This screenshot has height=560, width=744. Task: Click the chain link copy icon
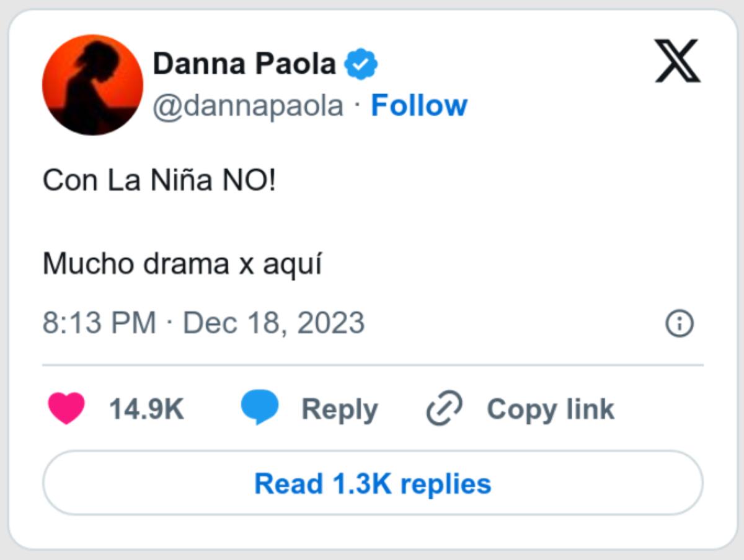pos(445,409)
